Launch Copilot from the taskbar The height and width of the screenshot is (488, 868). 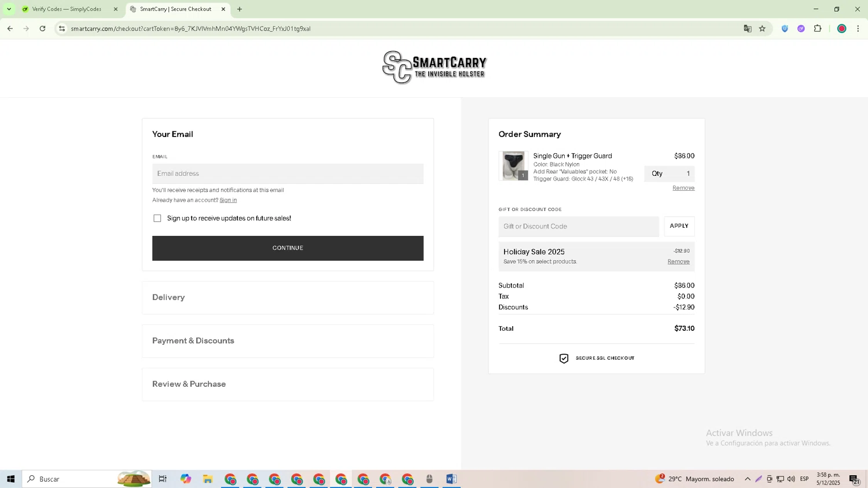point(186,479)
